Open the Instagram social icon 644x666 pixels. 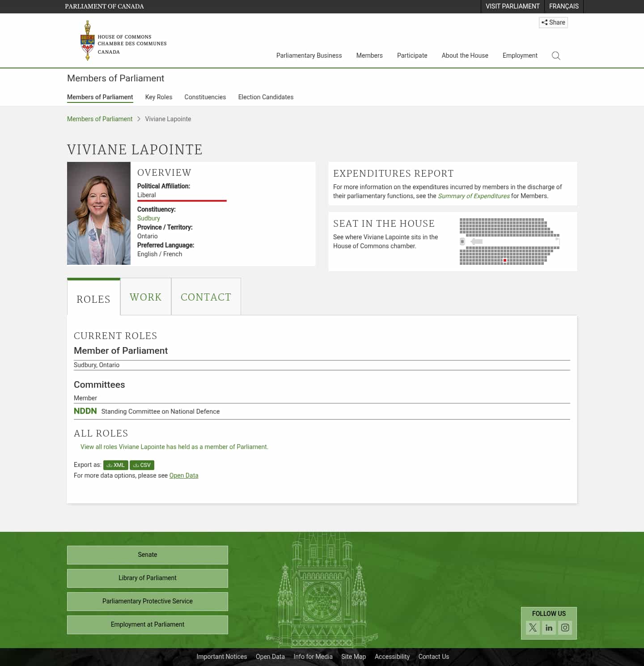(565, 628)
